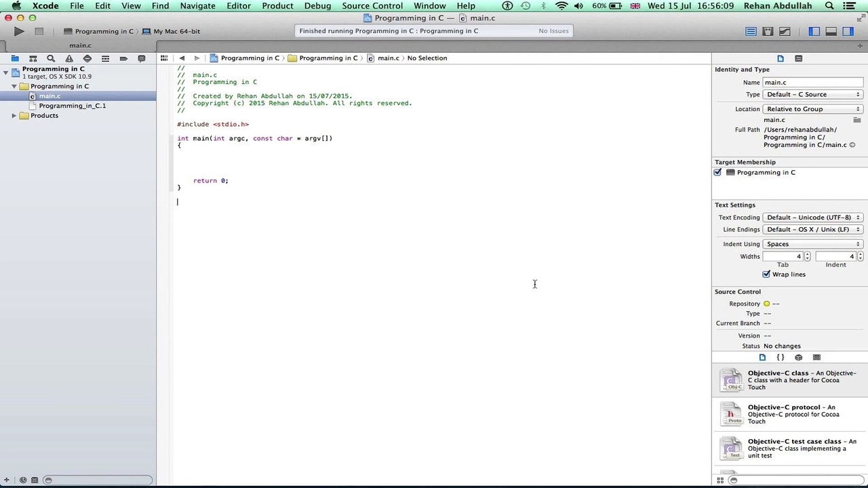Screen dimensions: 868x488
Task: Show the Test navigator
Action: point(87,59)
